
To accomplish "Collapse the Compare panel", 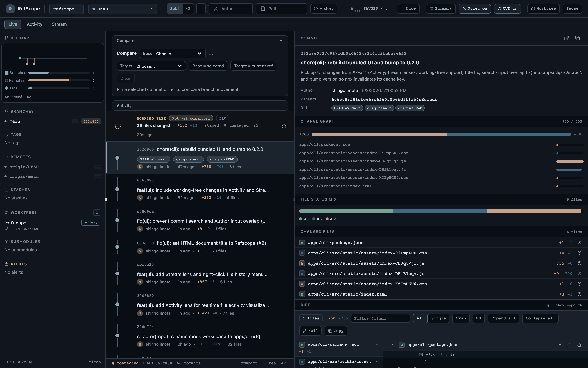I will [x=281, y=41].
